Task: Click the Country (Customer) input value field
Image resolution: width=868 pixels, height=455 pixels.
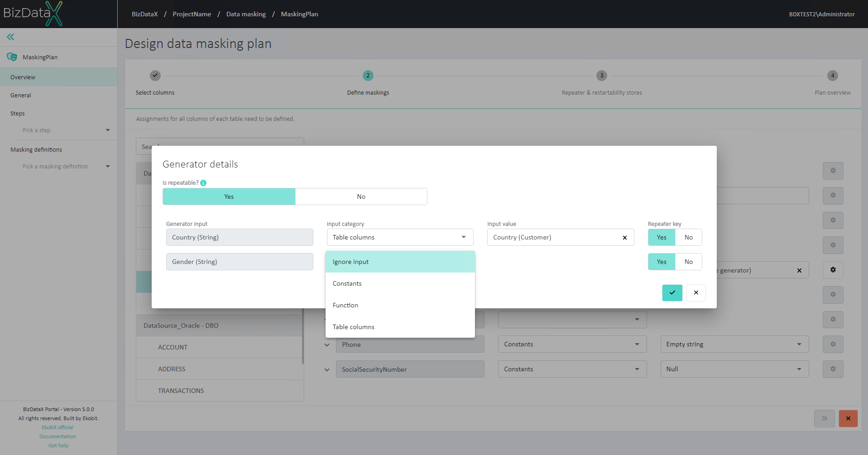Action: point(561,237)
